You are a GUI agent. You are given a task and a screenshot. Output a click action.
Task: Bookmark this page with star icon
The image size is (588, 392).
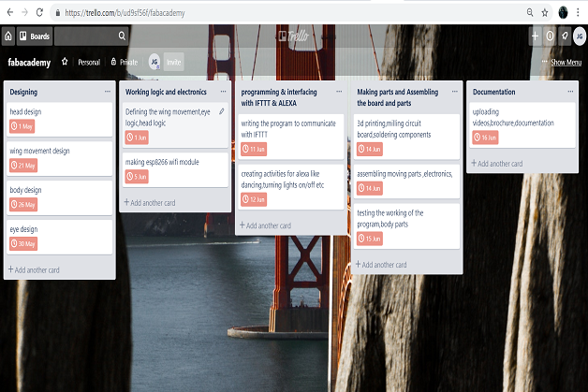coord(545,13)
